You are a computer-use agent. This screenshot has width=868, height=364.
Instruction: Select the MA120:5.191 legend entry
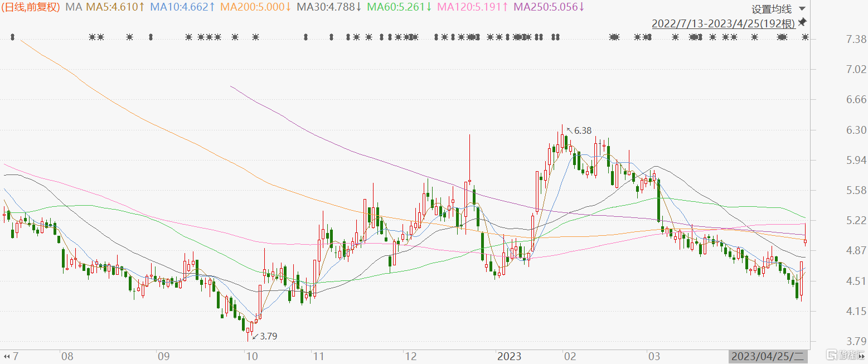coord(473,7)
